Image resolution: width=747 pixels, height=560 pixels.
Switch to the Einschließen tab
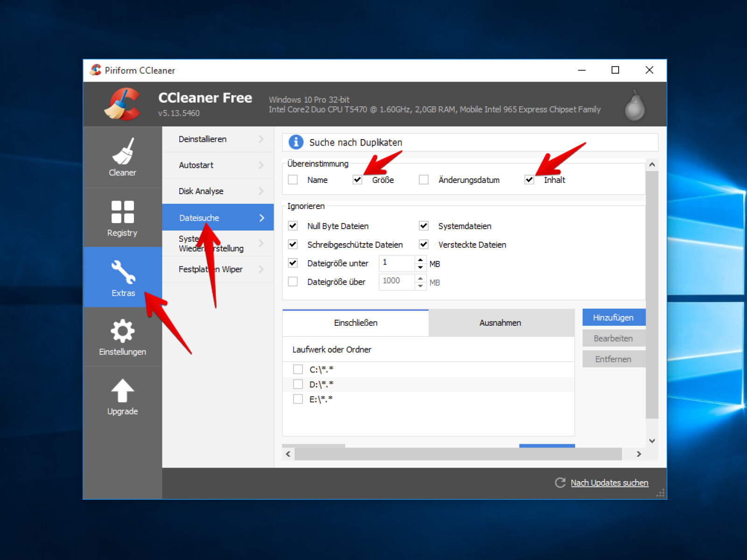click(356, 323)
